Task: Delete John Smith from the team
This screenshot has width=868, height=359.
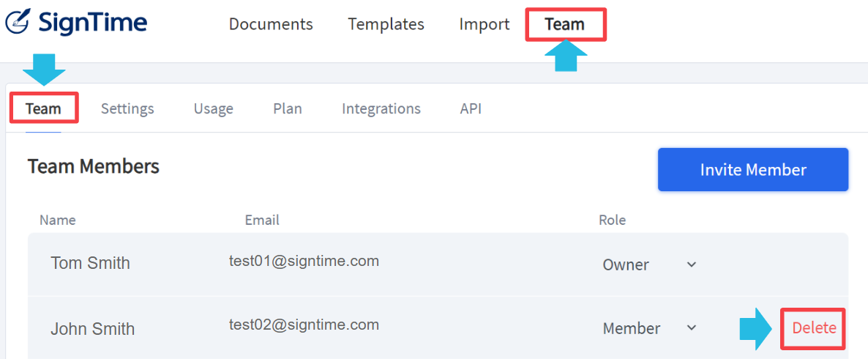Action: coord(814,328)
